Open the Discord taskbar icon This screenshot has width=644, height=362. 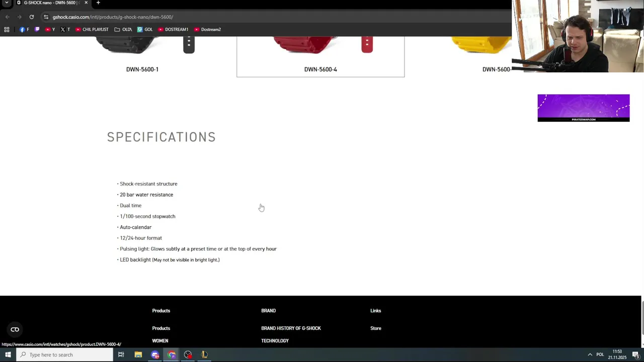coord(155,354)
